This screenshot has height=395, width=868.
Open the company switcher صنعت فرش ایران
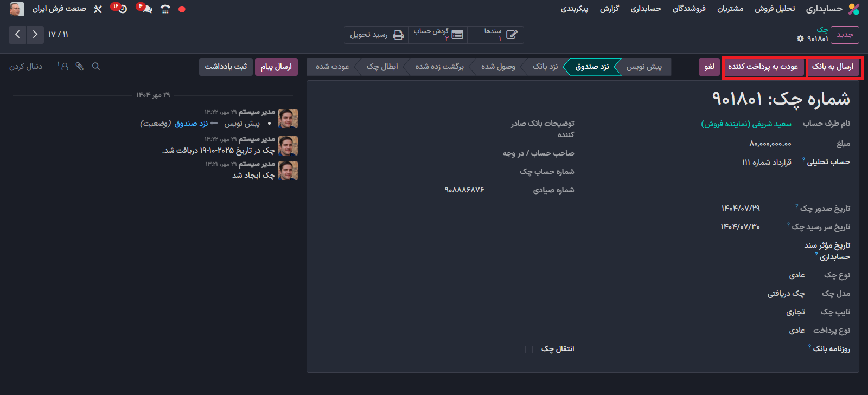coord(59,9)
